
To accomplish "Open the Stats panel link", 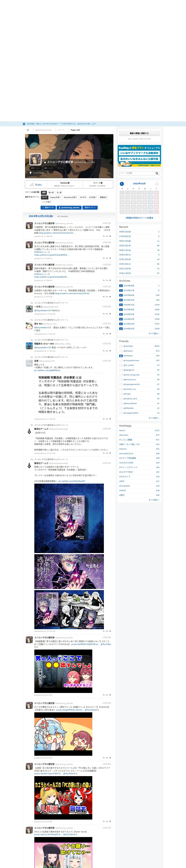I will pyautogui.click(x=36, y=184).
